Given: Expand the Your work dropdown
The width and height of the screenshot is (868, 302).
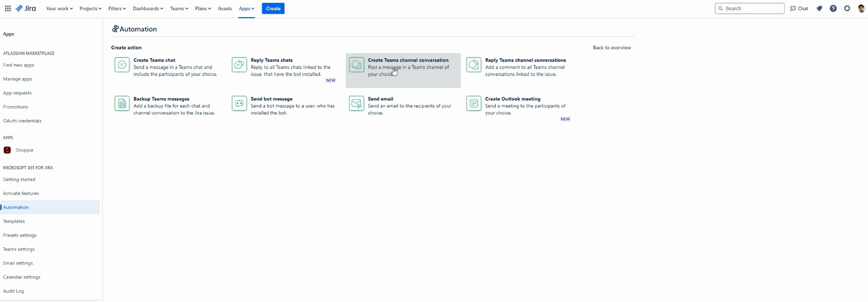Looking at the screenshot, I should tap(59, 8).
